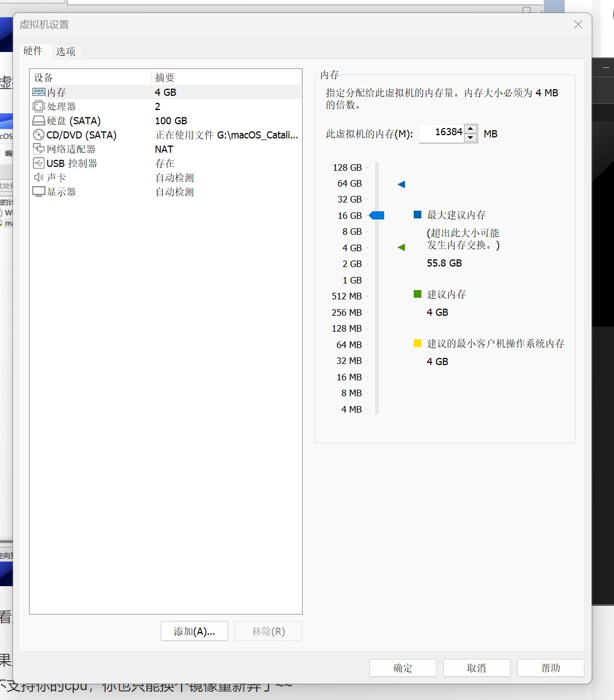Click the 128 GB slider label
The height and width of the screenshot is (700, 614).
[347, 167]
